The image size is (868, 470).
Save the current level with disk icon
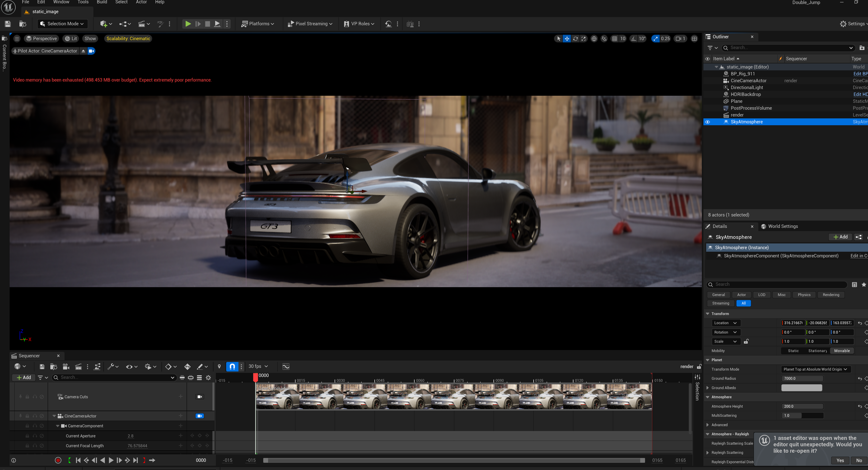[8, 24]
